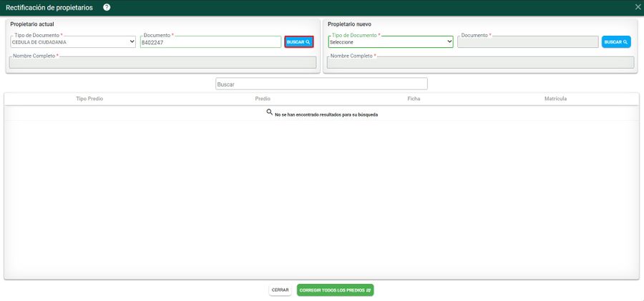
Task: Sort by Predio column header
Action: click(x=263, y=99)
